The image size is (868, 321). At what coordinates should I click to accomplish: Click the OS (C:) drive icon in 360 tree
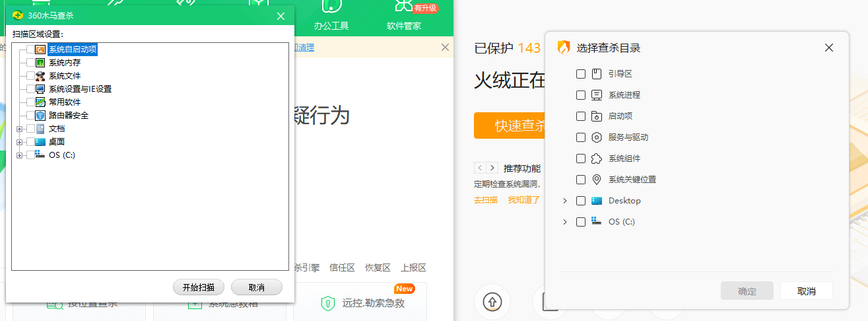pyautogui.click(x=41, y=155)
